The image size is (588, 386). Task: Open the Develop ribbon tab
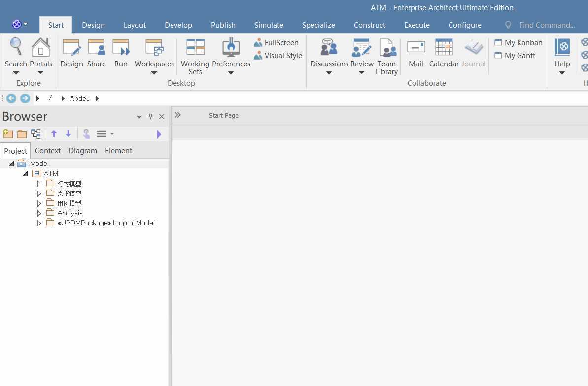(x=178, y=25)
